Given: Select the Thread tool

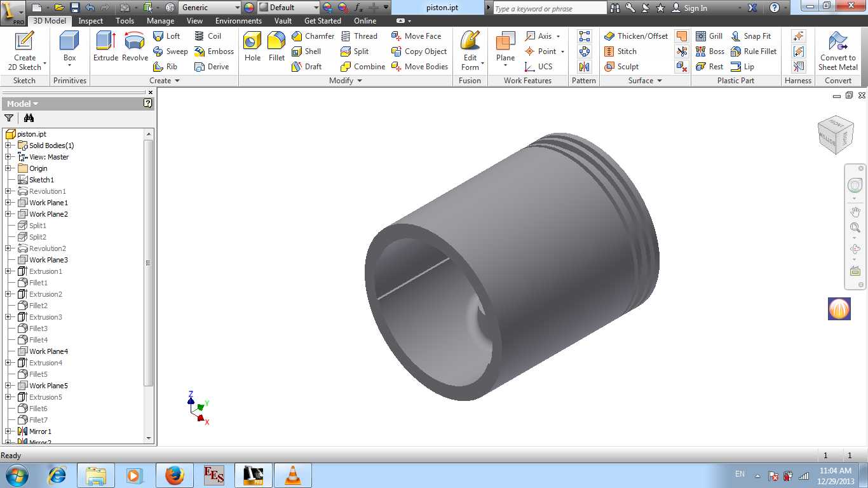Looking at the screenshot, I should pyautogui.click(x=359, y=36).
